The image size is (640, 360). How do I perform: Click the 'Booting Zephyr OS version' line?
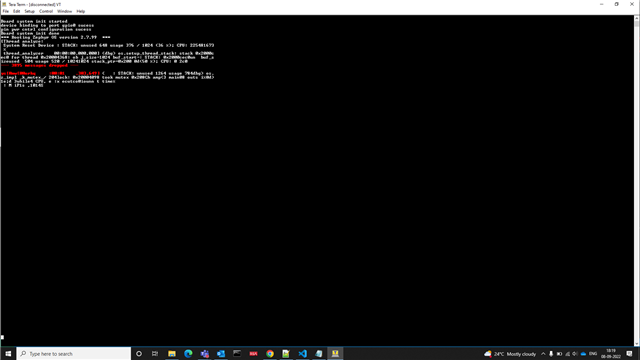(x=55, y=37)
